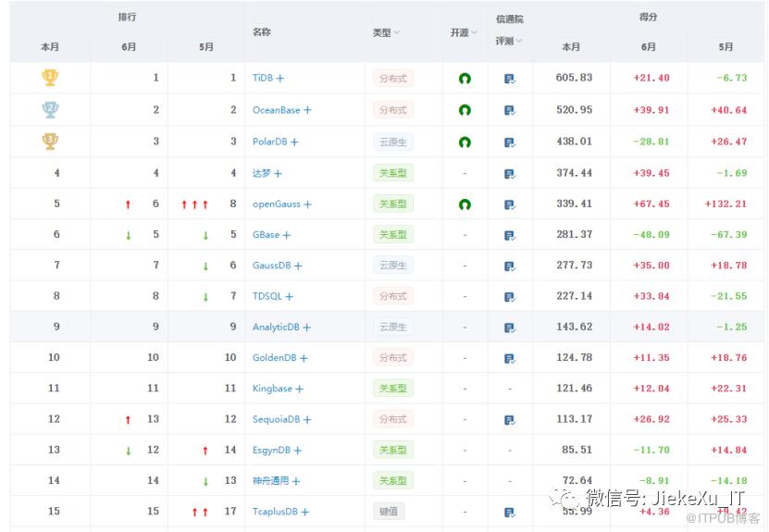
Task: Open the evaluation report icon for openGauss
Action: point(510,205)
